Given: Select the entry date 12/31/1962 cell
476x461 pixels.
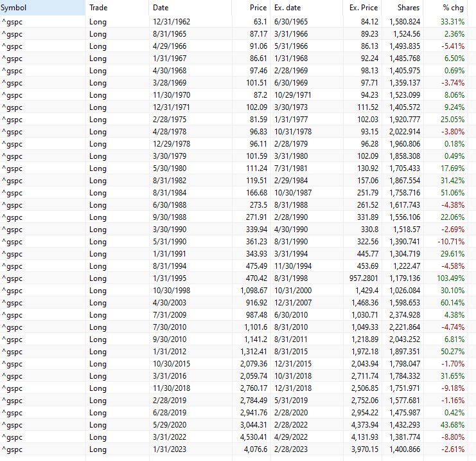Looking at the screenshot, I should click(x=172, y=21).
